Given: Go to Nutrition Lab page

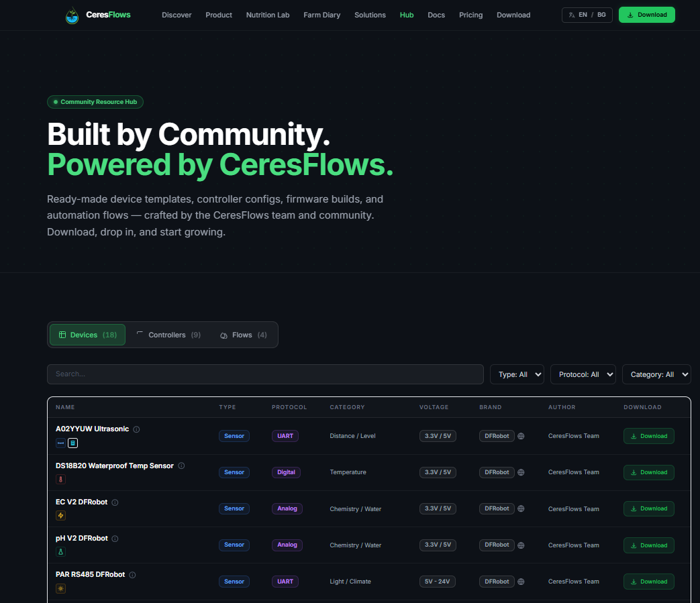Looking at the screenshot, I should 268,15.
